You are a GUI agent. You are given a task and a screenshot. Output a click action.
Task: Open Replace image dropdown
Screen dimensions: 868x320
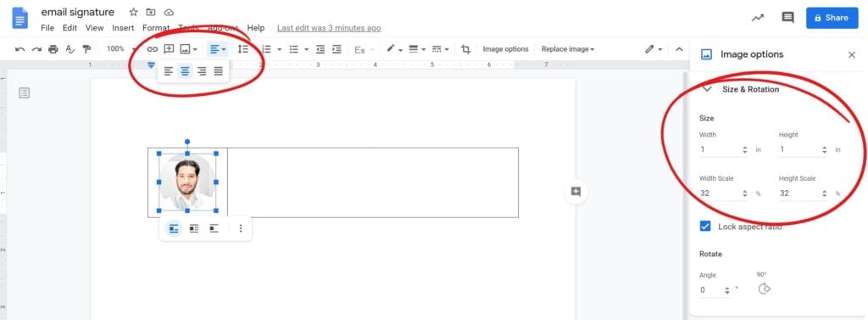click(568, 49)
